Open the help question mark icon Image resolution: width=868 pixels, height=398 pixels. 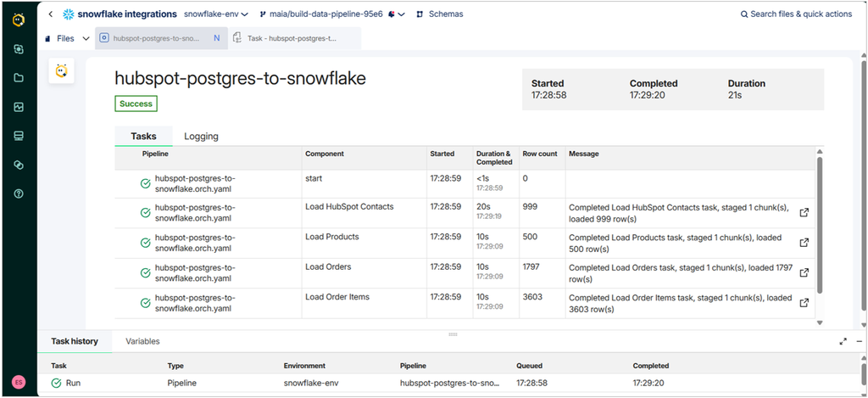[19, 193]
